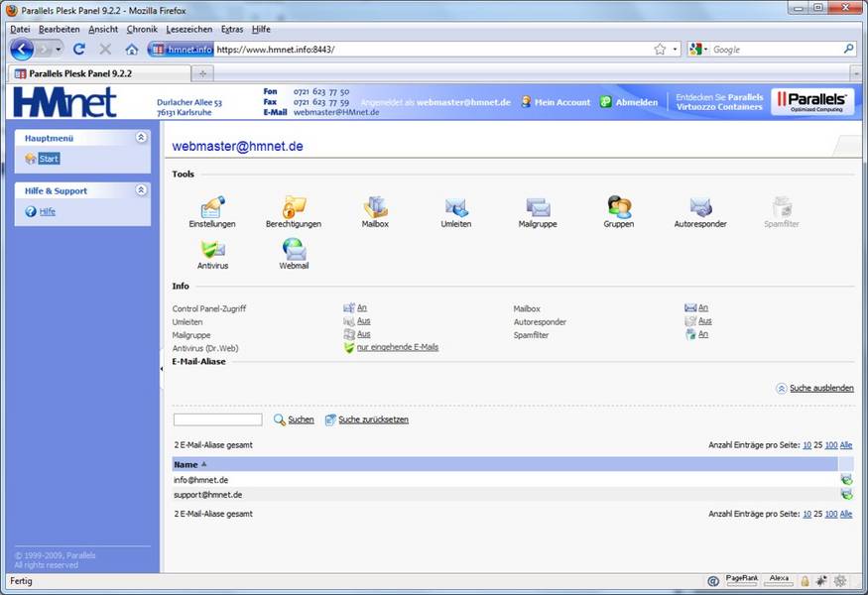Open a new tab with the plus button
Viewport: 868px width, 595px height.
tap(202, 73)
